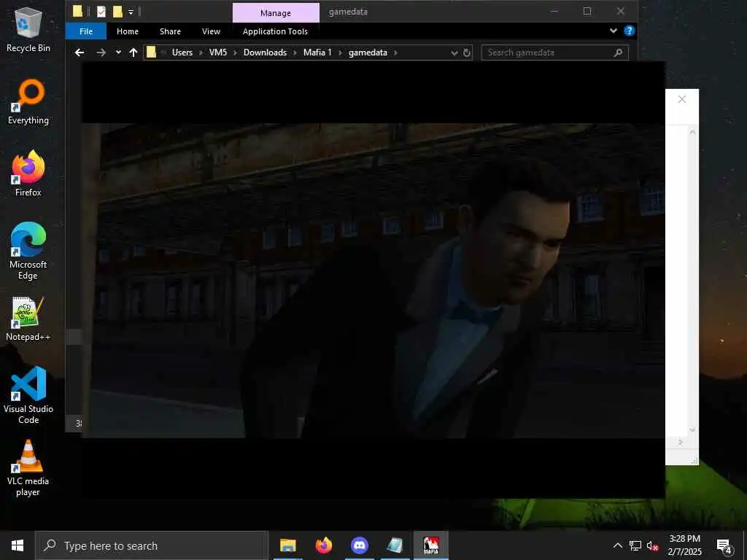Viewport: 747px width, 560px height.
Task: Click the New folder icon in quick access toolbar
Action: (117, 12)
